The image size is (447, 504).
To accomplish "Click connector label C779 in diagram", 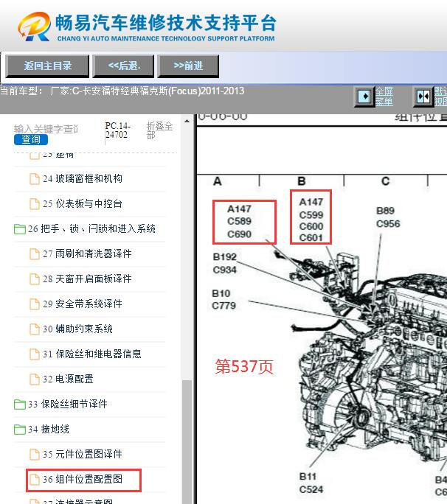I will click(223, 306).
